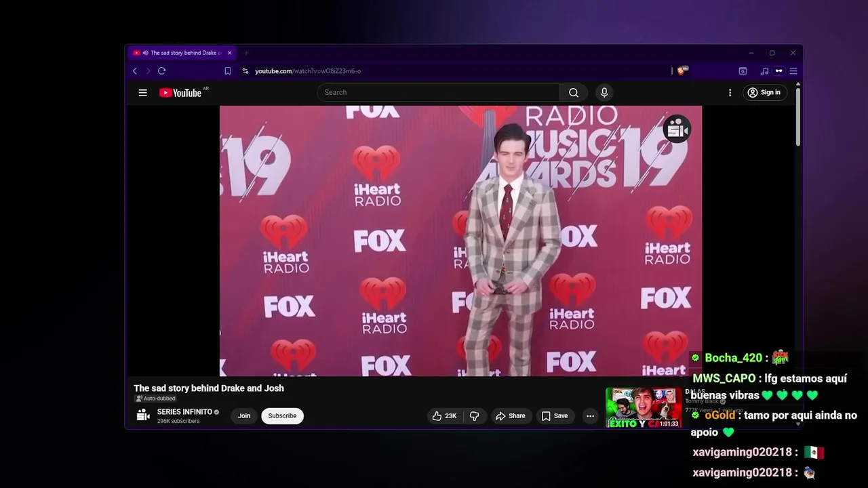The image size is (868, 488).
Task: Open SERIES INFINITO channel avatar
Action: tap(142, 415)
